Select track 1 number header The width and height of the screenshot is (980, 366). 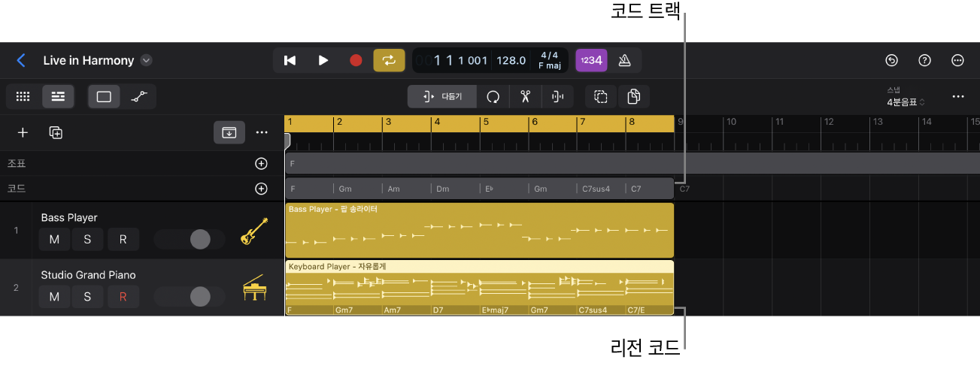point(16,230)
